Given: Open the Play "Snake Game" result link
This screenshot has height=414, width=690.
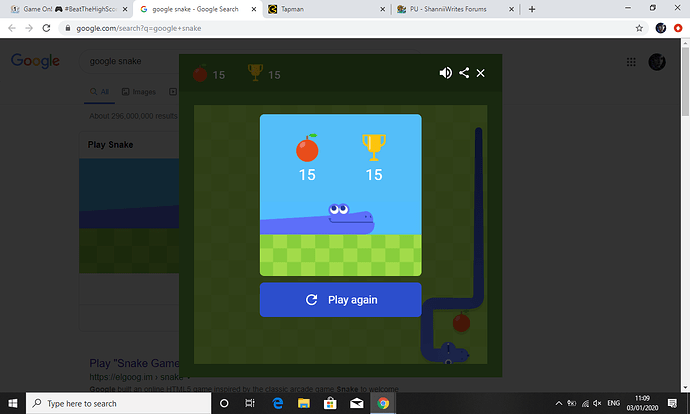Looking at the screenshot, I should (134, 363).
